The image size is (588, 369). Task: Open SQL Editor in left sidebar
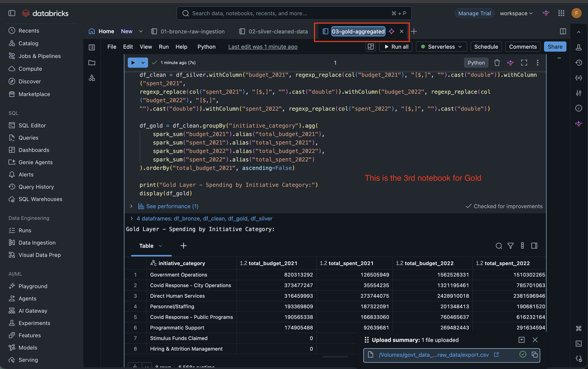32,125
